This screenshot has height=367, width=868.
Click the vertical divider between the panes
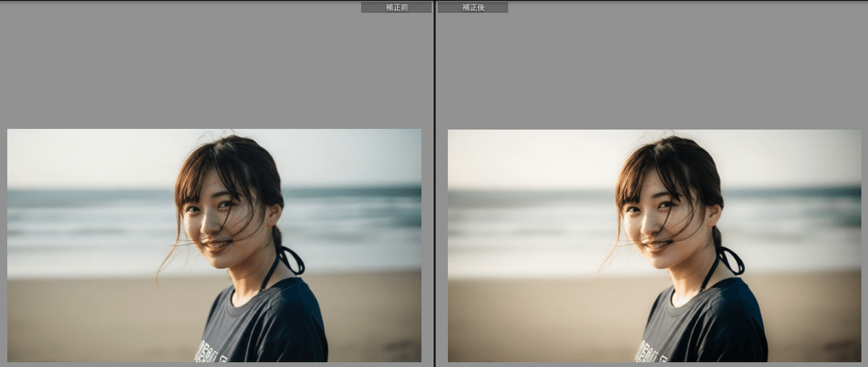[x=434, y=181]
